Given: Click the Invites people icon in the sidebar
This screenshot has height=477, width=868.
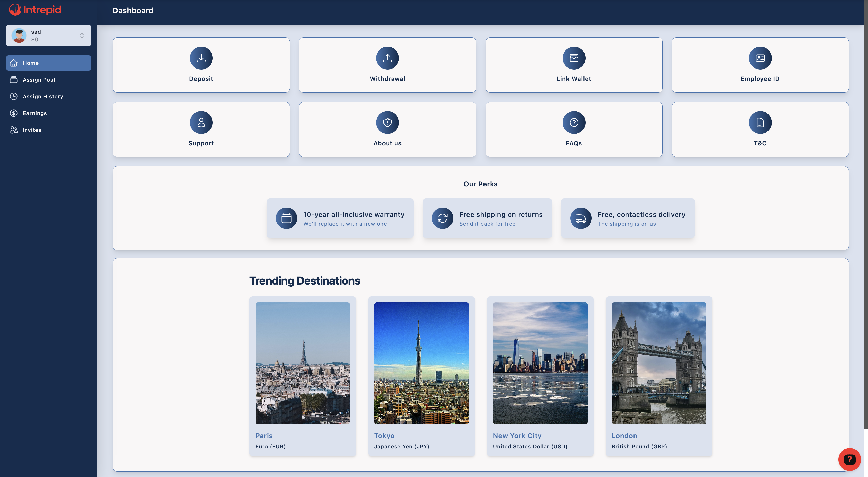Looking at the screenshot, I should click(13, 130).
